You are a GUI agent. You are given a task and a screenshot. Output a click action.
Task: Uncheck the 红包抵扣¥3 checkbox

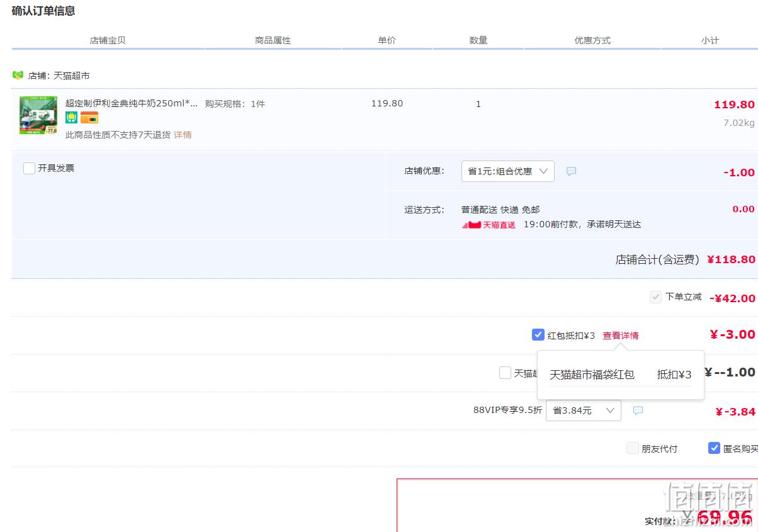tap(538, 335)
